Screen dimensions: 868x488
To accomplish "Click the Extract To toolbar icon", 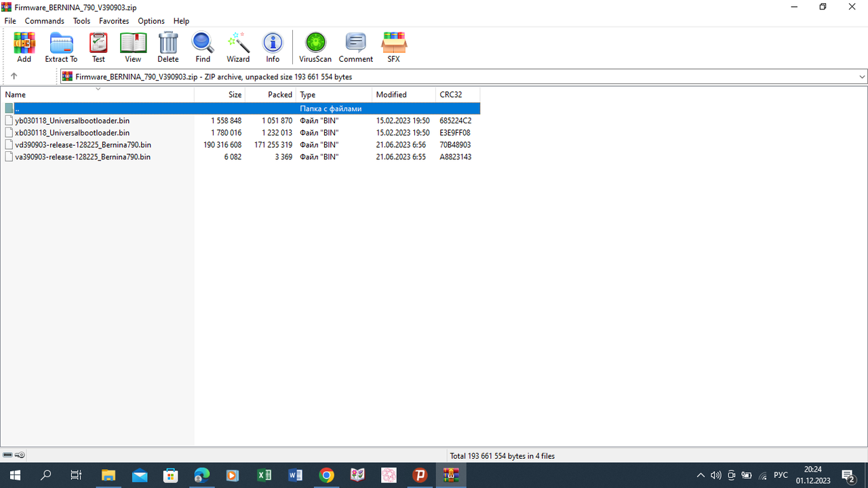I will (61, 47).
